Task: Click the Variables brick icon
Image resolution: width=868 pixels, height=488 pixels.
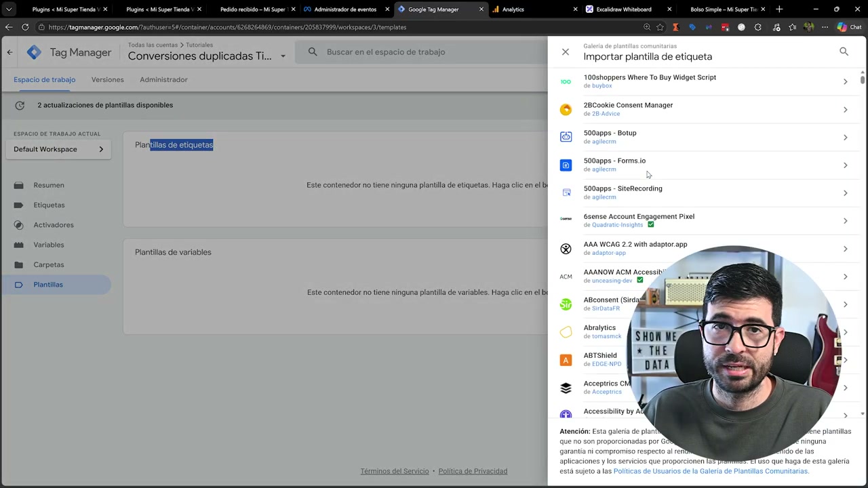Action: [19, 245]
